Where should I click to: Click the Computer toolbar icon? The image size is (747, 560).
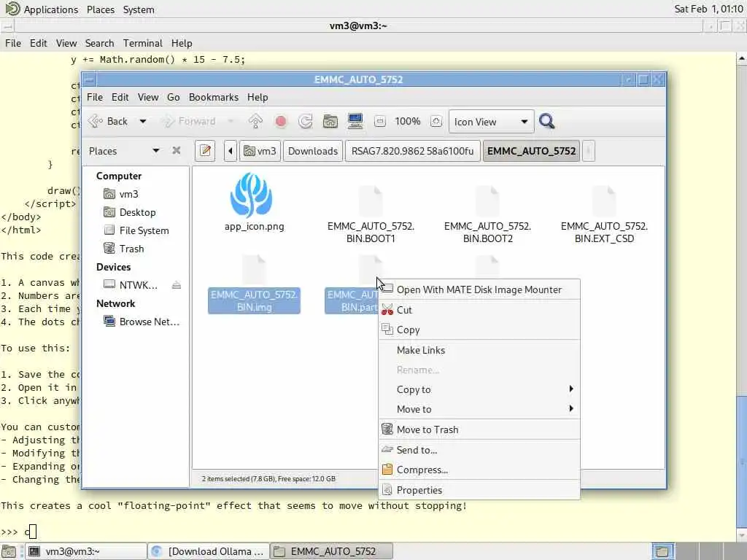pos(355,122)
